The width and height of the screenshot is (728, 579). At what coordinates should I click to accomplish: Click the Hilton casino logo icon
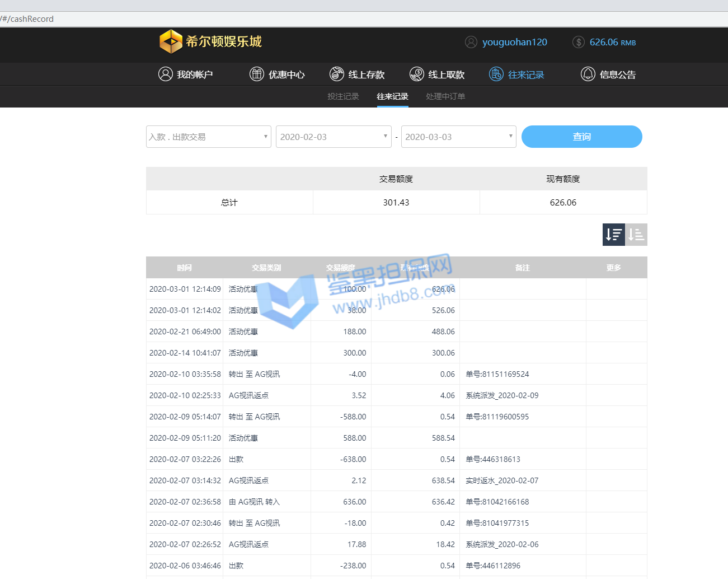(171, 42)
